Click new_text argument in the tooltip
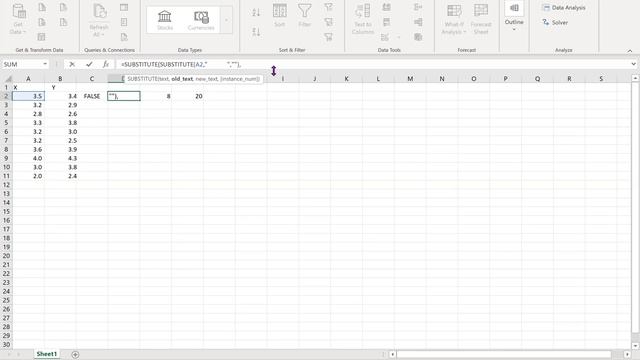This screenshot has height=360, width=640. tap(206, 79)
